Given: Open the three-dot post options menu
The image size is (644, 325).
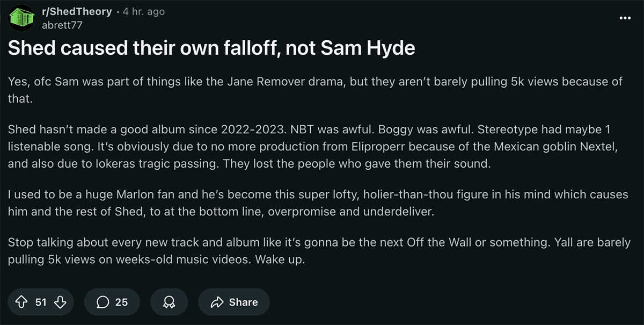Looking at the screenshot, I should click(625, 18).
